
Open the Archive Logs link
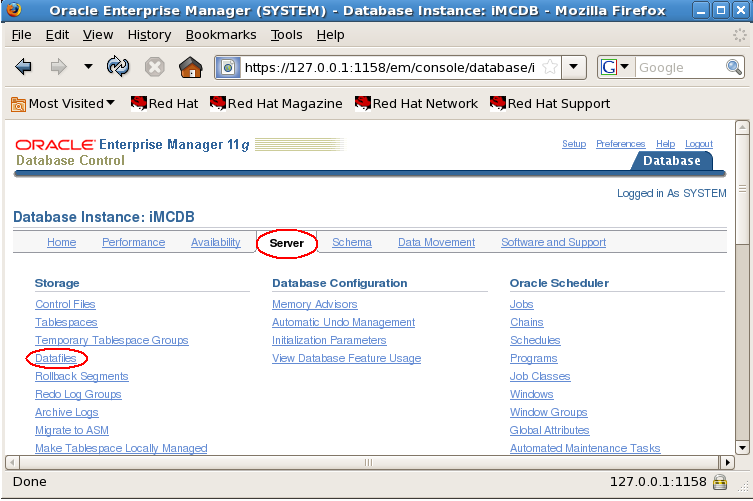pyautogui.click(x=67, y=412)
